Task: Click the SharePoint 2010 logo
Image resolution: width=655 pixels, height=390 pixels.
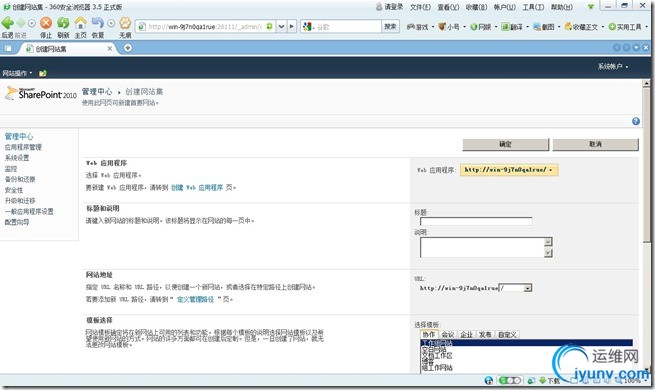Action: point(41,94)
